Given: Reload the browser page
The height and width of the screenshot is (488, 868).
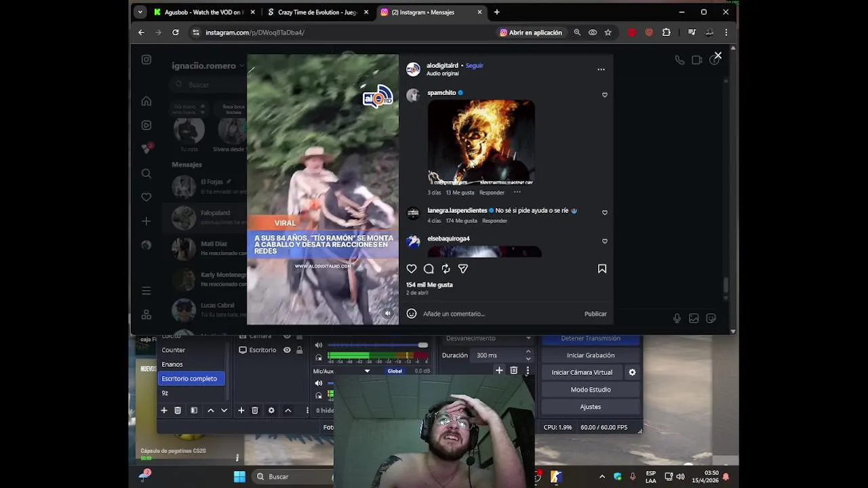Looking at the screenshot, I should 176,33.
